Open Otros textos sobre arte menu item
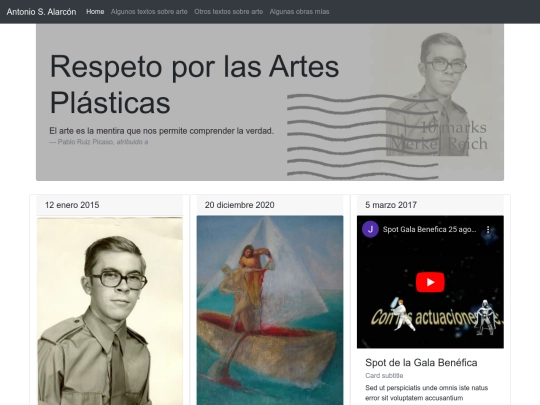 click(x=229, y=12)
